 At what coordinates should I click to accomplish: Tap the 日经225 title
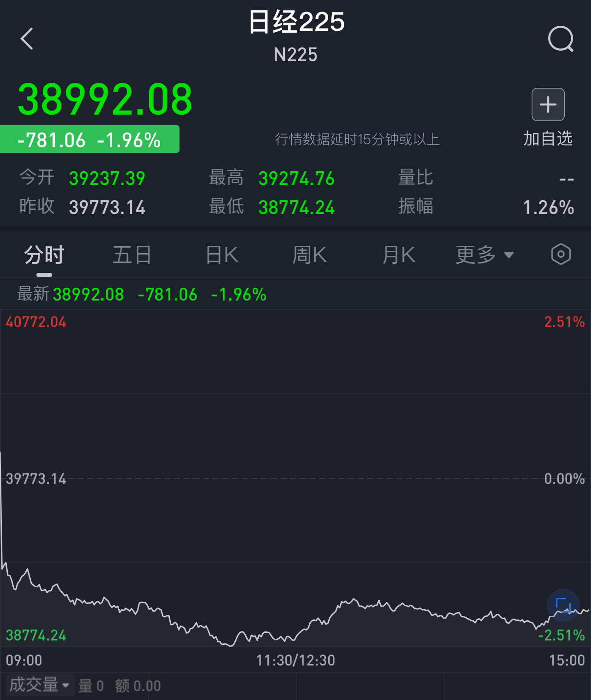(296, 22)
